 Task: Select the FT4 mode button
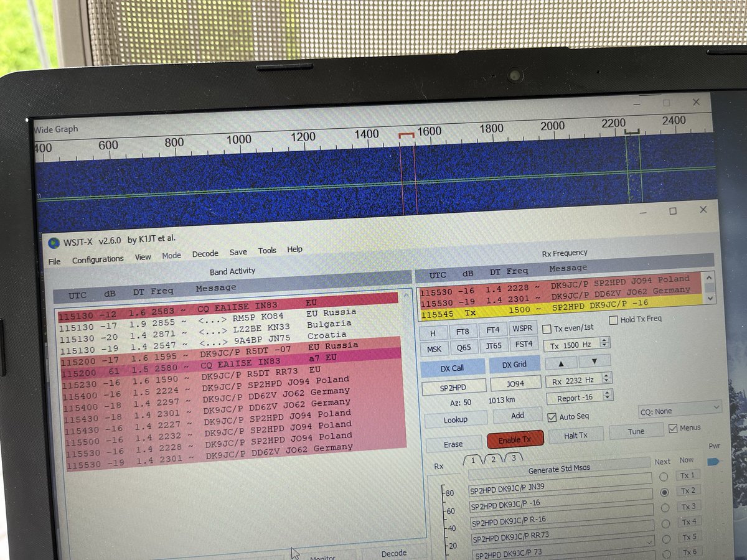coord(492,330)
